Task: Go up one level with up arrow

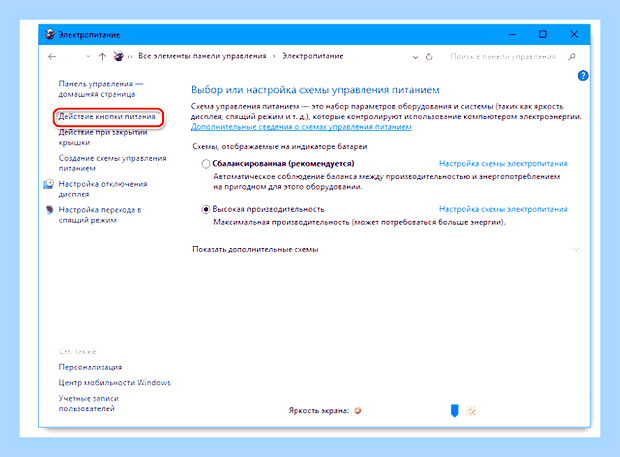Action: (x=102, y=57)
